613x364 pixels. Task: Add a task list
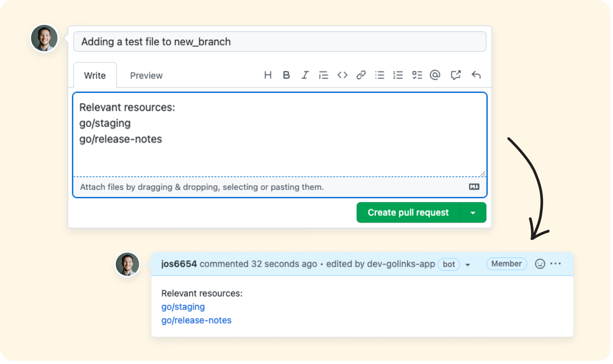point(417,75)
